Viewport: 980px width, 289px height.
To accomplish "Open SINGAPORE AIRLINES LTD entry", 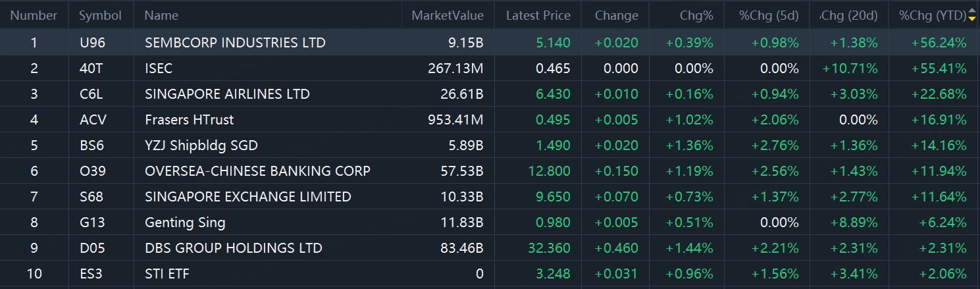I will click(x=227, y=94).
